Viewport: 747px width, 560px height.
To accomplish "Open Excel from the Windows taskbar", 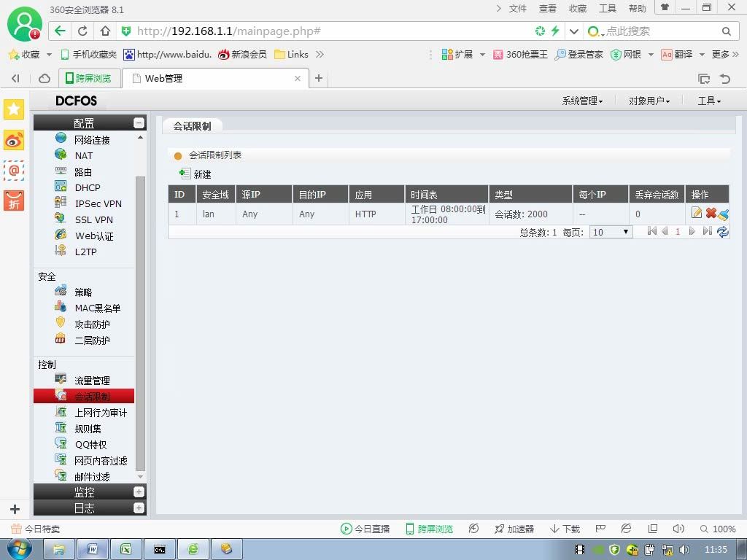I will [126, 549].
